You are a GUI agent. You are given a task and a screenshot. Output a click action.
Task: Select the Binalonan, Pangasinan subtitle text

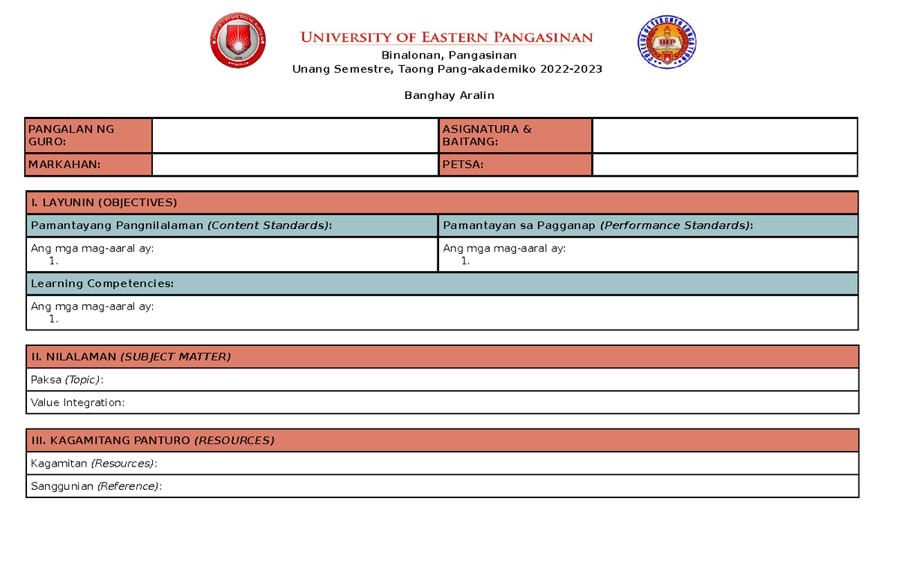tap(449, 55)
